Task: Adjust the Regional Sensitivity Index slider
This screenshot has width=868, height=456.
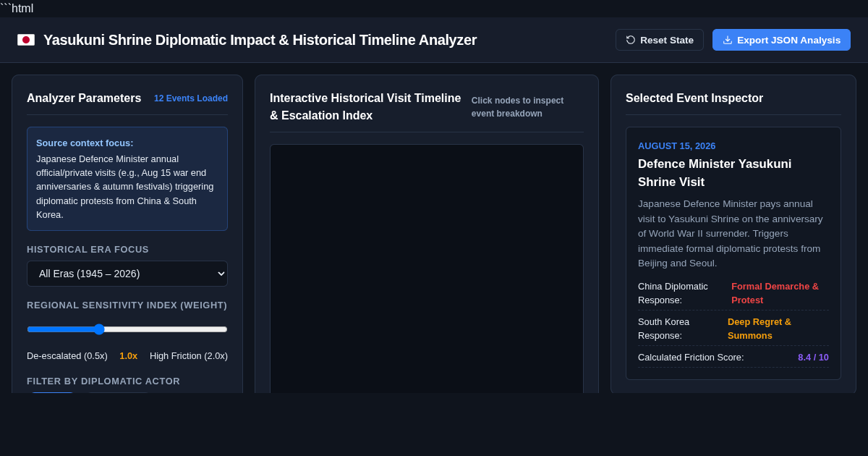Action: coord(127,329)
